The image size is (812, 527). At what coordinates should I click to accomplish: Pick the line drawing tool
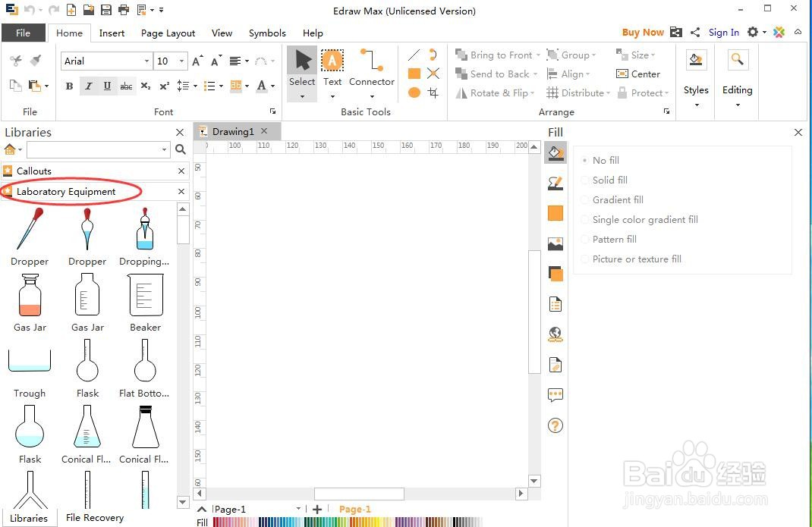point(414,55)
